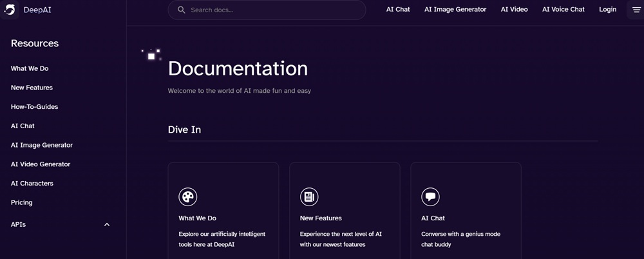Click the Login link

click(607, 10)
